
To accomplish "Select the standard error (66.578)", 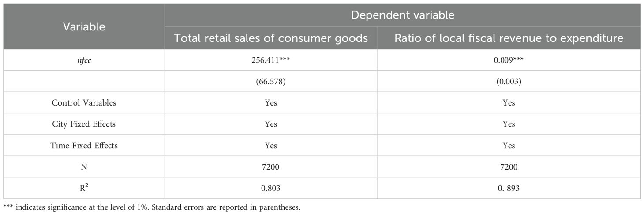I will click(x=271, y=81).
